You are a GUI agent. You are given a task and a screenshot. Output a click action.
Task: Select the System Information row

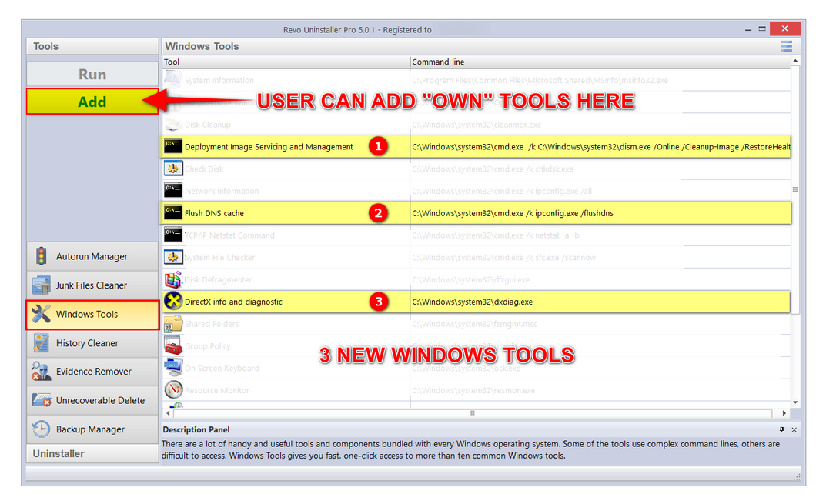coord(475,80)
